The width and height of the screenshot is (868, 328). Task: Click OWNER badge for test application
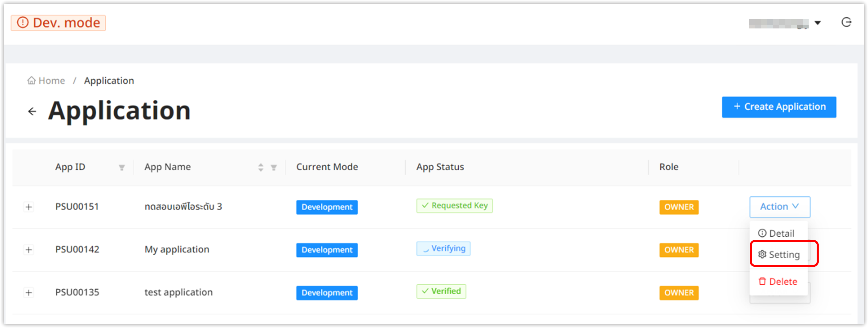click(679, 293)
